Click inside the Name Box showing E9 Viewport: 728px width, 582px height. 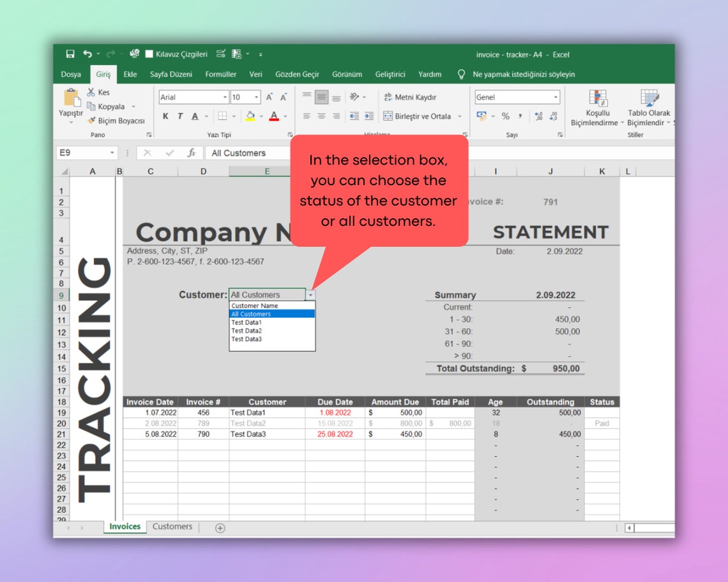click(x=83, y=153)
